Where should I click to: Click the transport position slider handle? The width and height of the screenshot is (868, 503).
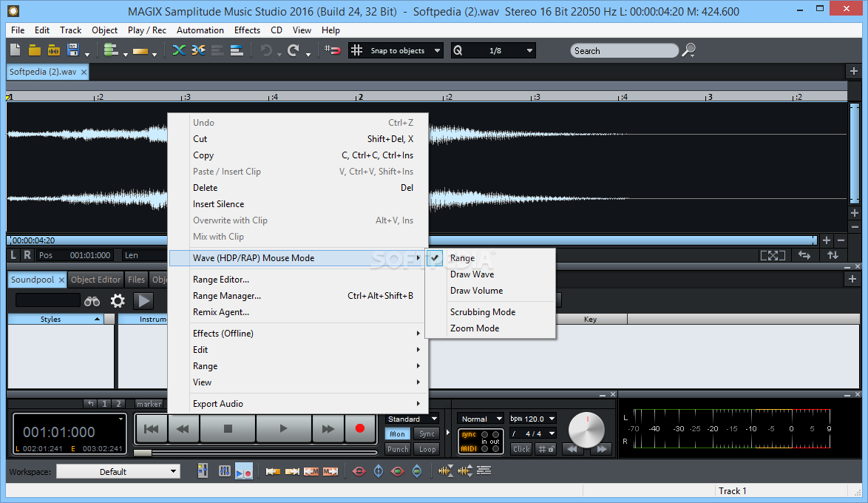pyautogui.click(x=143, y=453)
